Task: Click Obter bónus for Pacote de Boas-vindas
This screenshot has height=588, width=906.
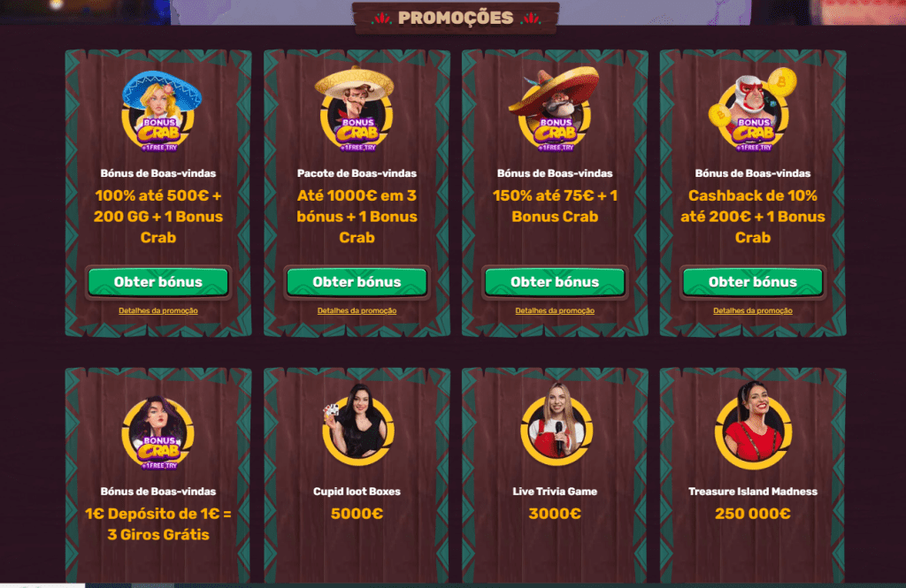Action: 357,282
